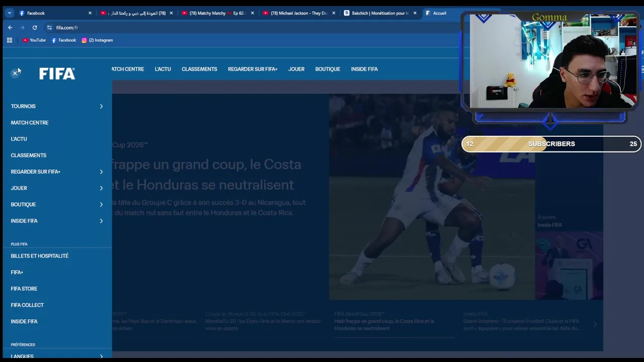644x362 pixels.
Task: Close the FIFA side menu
Action: pyautogui.click(x=15, y=73)
